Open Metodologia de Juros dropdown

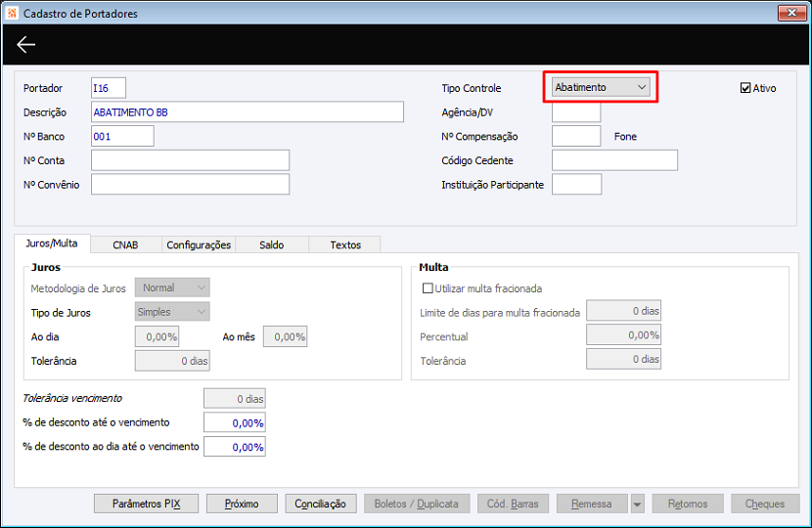pos(172,287)
